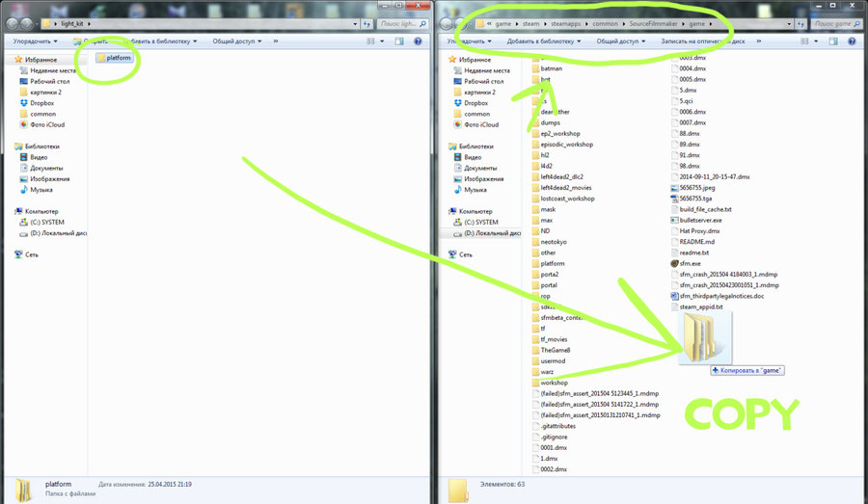
Task: Click Записать на оптический диск button
Action: point(704,41)
